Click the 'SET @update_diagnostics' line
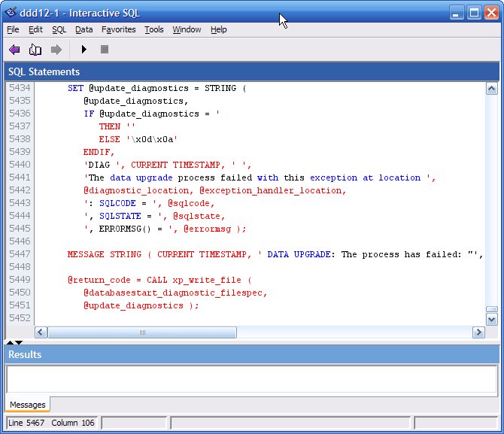The width and height of the screenshot is (504, 434). click(x=157, y=88)
